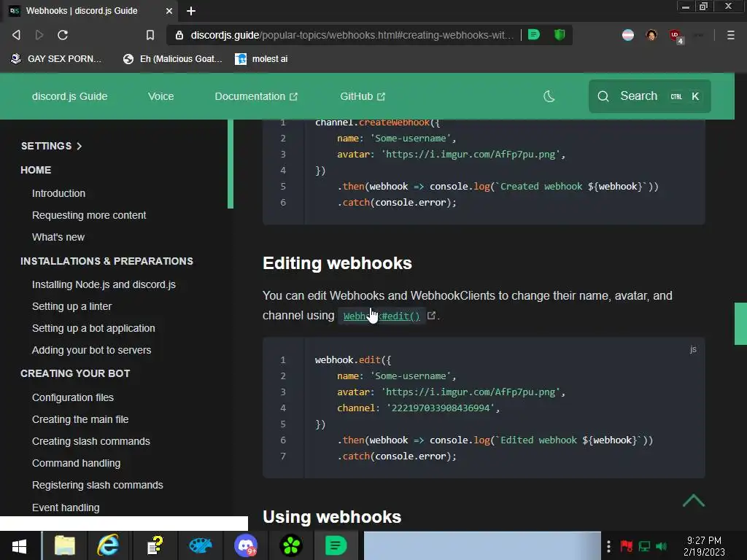Open the Voice guide section
This screenshot has width=747, height=560.
160,96
